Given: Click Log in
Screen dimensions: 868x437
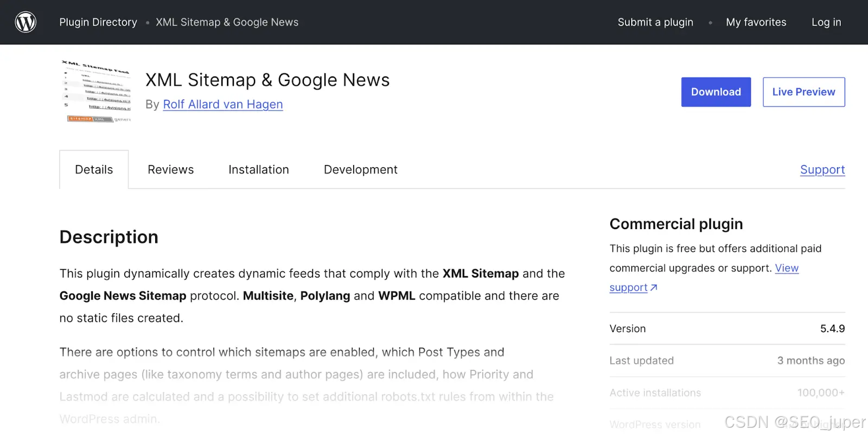Looking at the screenshot, I should (826, 22).
